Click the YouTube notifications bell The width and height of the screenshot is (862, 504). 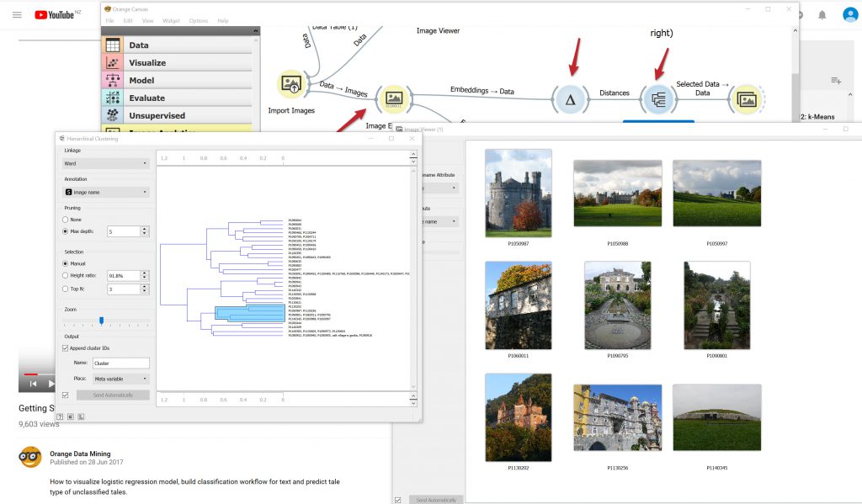(x=822, y=14)
